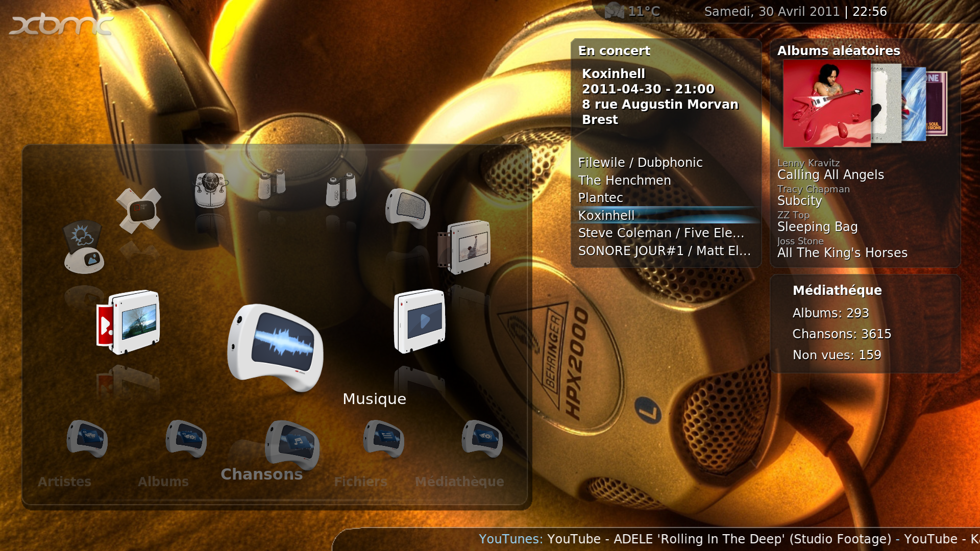
Task: Click the Chansons: 3615 statistic
Action: (x=842, y=334)
